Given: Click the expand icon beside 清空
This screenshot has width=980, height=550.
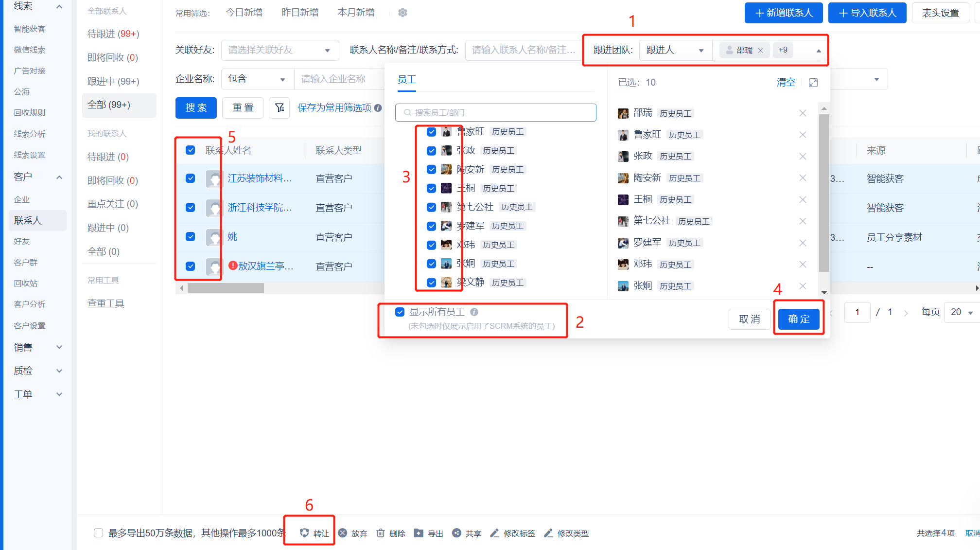Looking at the screenshot, I should pos(813,83).
